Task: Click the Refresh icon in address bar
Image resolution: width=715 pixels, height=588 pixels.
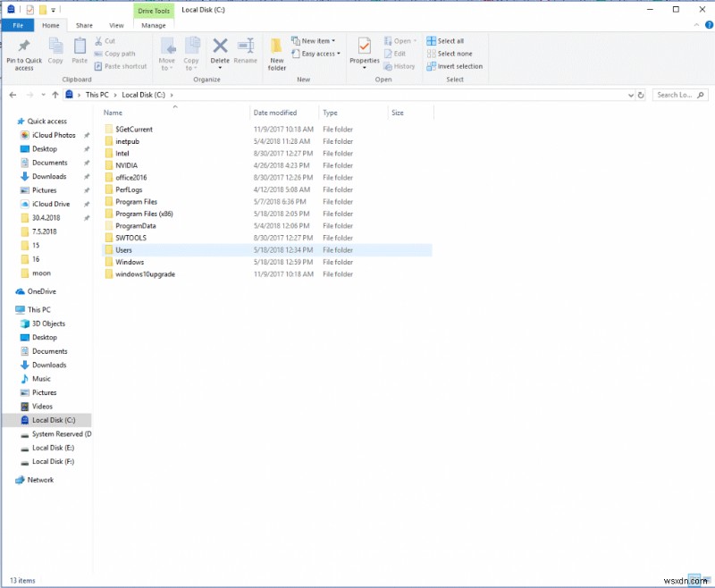Action: coord(641,94)
